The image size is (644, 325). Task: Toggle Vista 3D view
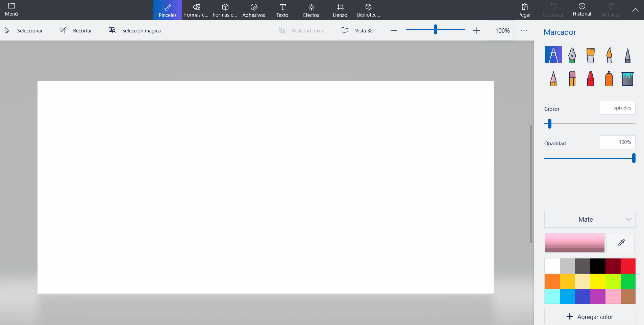tap(357, 30)
